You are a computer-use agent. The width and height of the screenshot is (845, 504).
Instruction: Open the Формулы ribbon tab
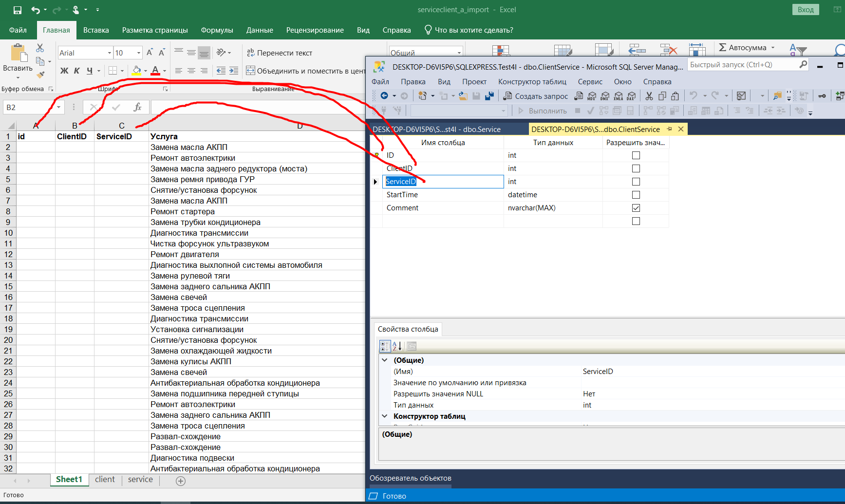217,30
